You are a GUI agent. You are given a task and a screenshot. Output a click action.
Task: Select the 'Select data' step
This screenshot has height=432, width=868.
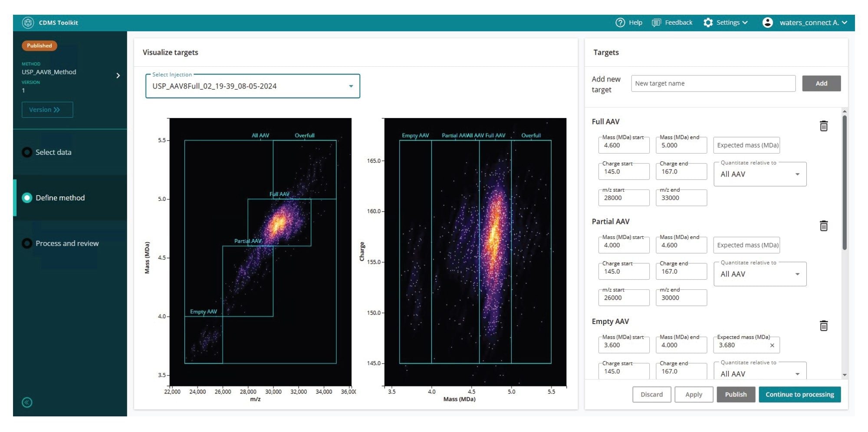coord(53,152)
